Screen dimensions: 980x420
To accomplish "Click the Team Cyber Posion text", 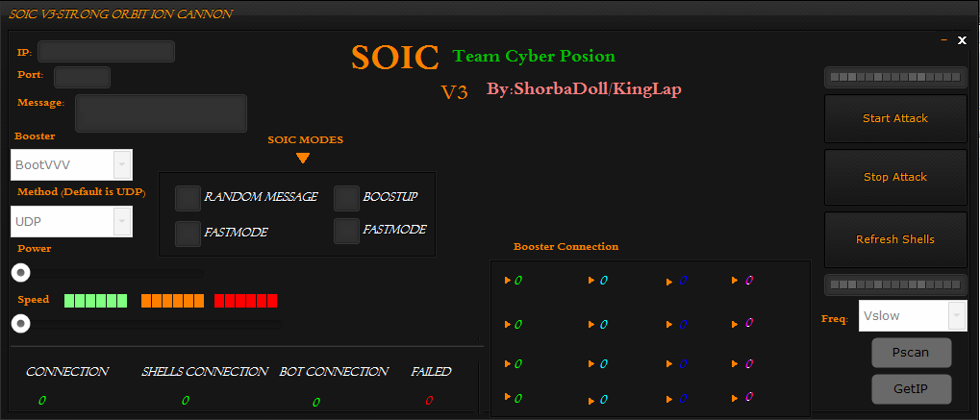I will pyautogui.click(x=535, y=56).
